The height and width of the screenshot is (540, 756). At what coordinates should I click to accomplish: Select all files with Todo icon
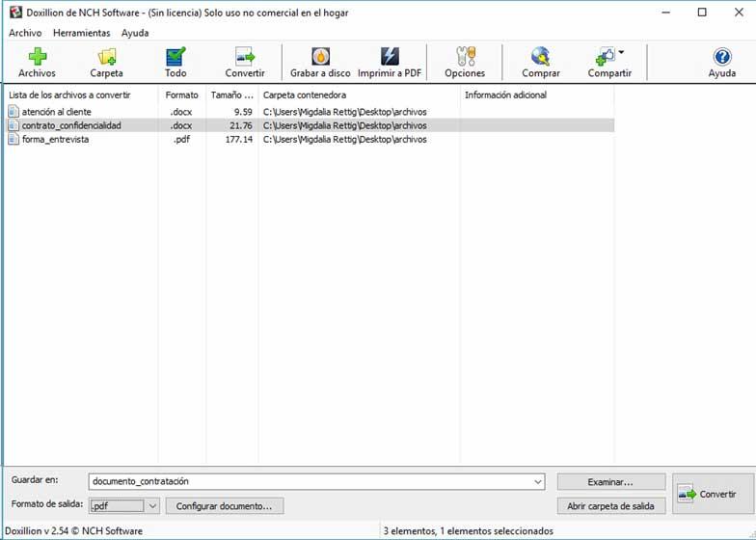[x=175, y=56]
